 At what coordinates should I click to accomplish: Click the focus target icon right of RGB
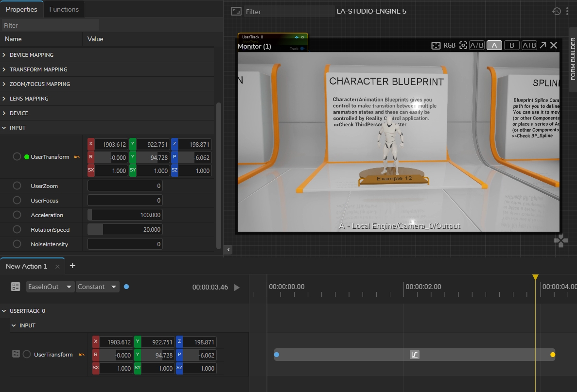click(463, 45)
